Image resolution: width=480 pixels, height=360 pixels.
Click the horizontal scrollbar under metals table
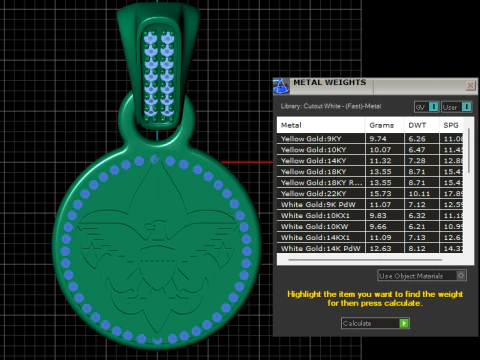(365, 259)
